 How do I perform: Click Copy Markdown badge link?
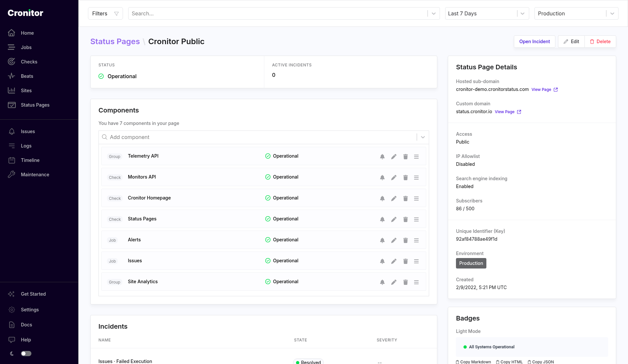click(473, 362)
